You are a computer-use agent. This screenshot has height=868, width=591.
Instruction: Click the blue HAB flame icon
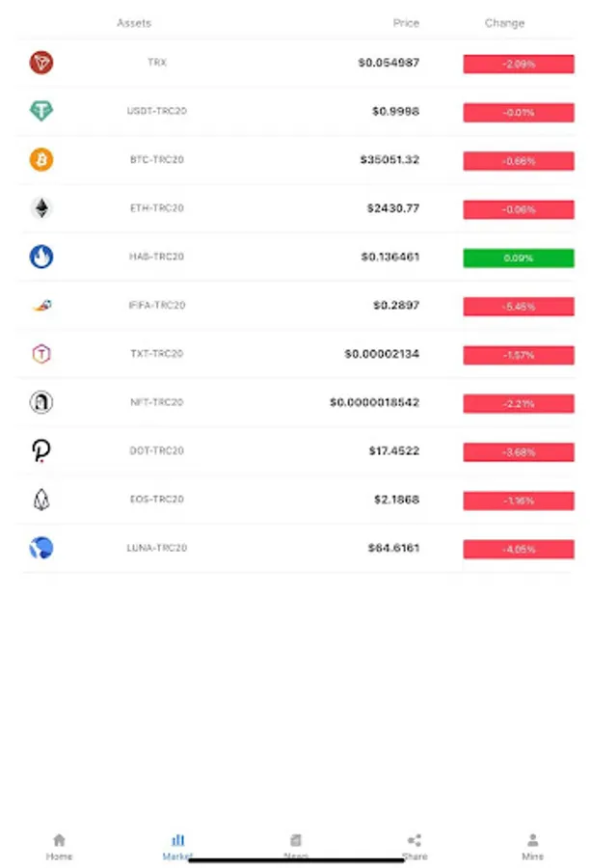(x=41, y=257)
